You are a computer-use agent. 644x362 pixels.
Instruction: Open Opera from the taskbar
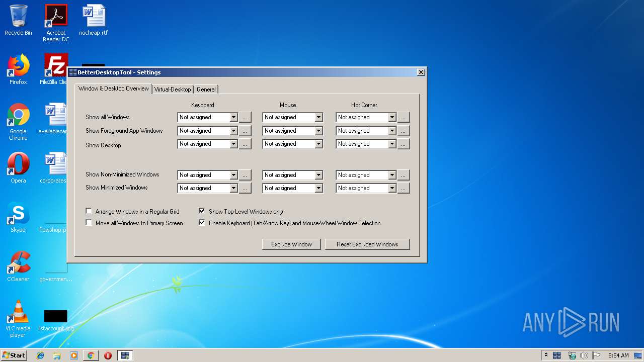coord(108,355)
